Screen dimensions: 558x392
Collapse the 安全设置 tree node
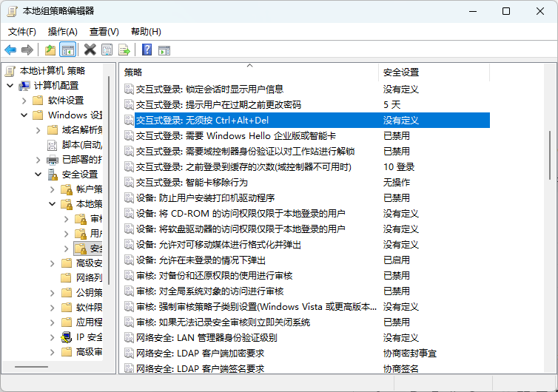click(x=38, y=175)
